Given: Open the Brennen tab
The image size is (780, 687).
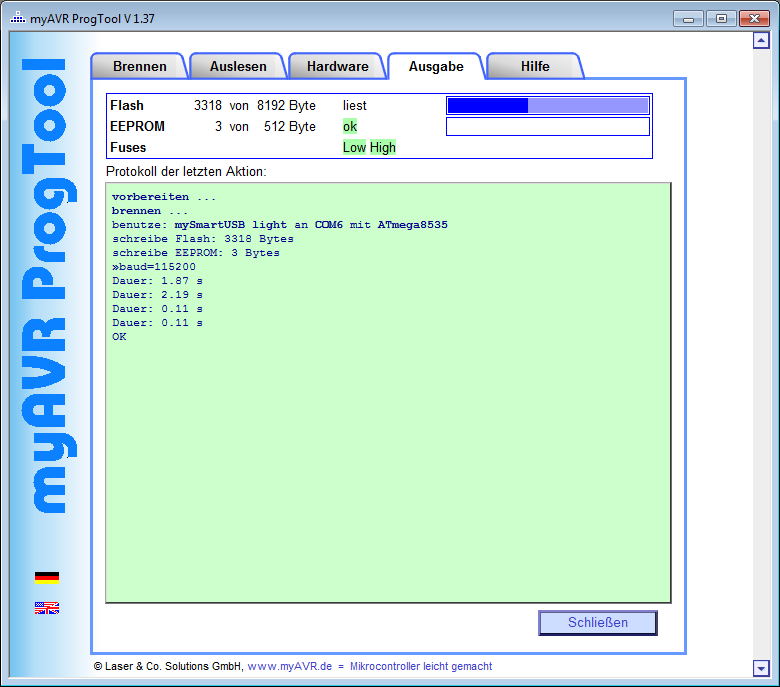Looking at the screenshot, I should (x=139, y=66).
